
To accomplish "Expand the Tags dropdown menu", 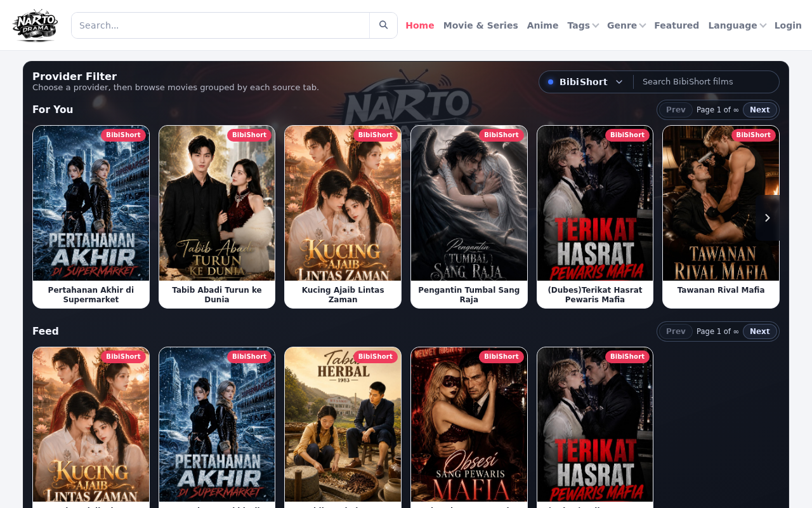I will point(583,25).
